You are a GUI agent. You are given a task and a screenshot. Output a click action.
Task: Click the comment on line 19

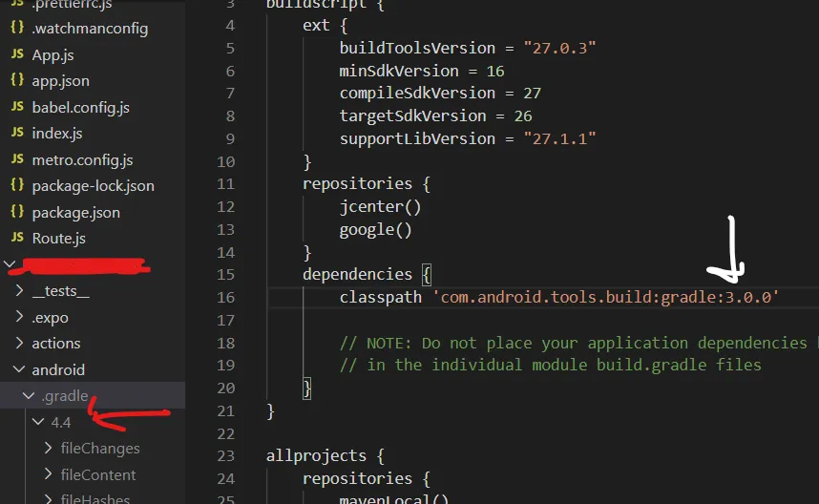[551, 365]
